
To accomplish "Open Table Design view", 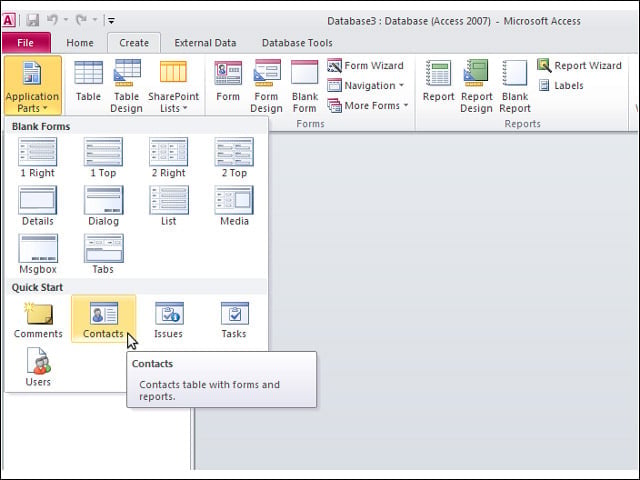I will 127,86.
